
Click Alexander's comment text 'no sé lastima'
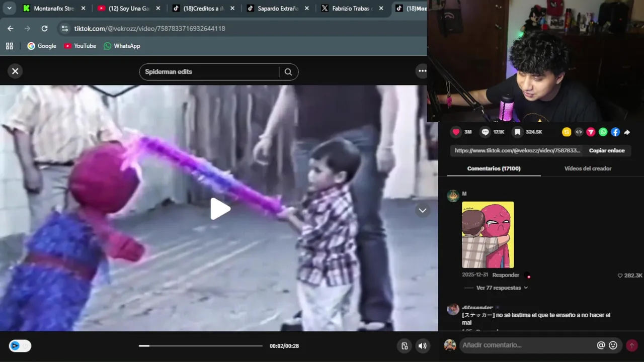click(x=536, y=319)
